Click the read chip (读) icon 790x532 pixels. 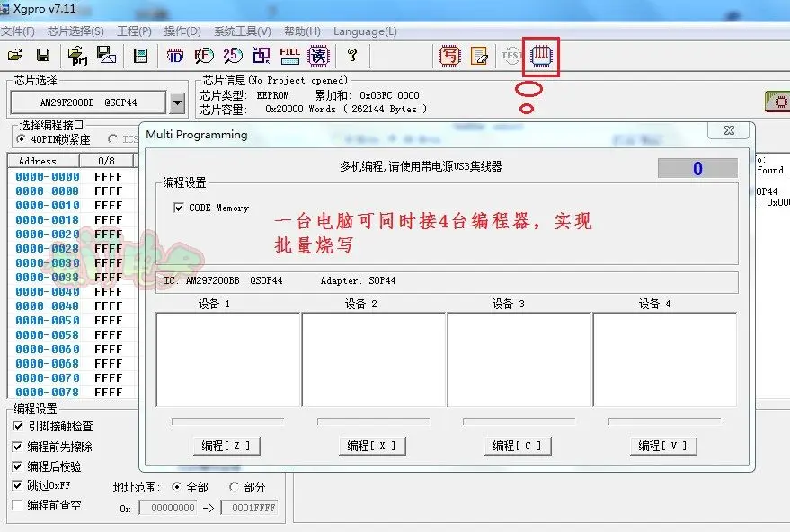tap(318, 56)
